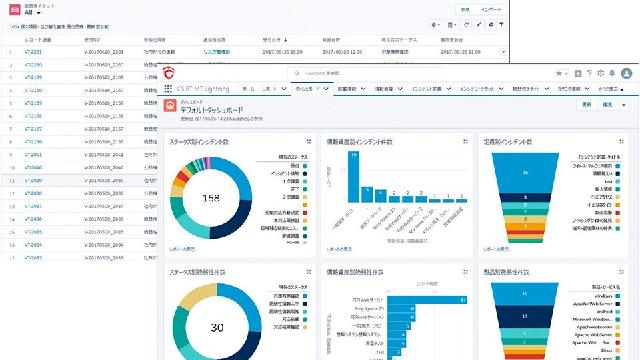Open the record link in row 17
Screen dimensions: 640x360
tap(33, 258)
